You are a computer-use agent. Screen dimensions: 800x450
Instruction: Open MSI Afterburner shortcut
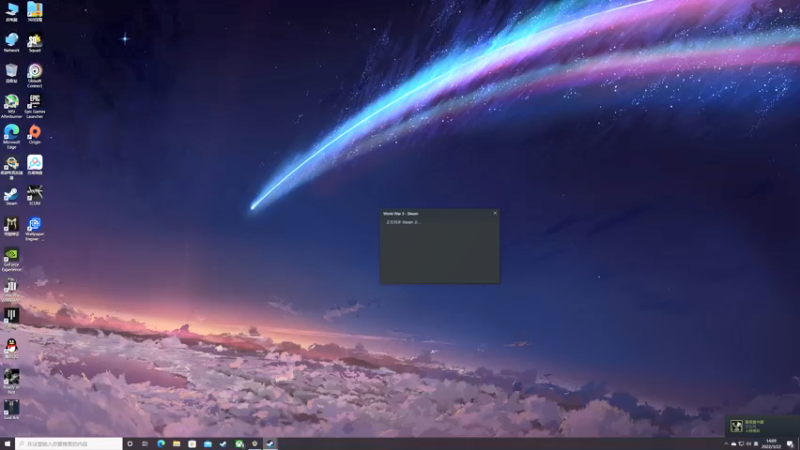pyautogui.click(x=11, y=106)
